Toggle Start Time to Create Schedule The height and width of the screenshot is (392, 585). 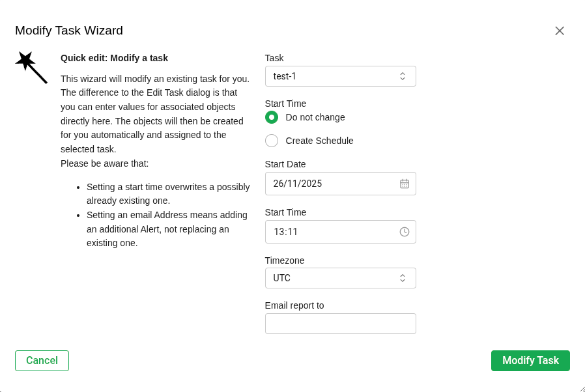(272, 140)
